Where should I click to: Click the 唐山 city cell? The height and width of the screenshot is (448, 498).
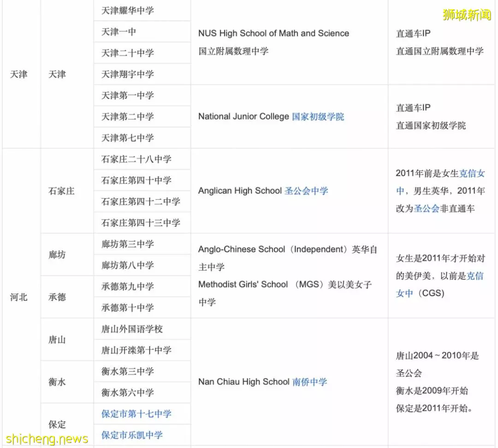coord(67,339)
